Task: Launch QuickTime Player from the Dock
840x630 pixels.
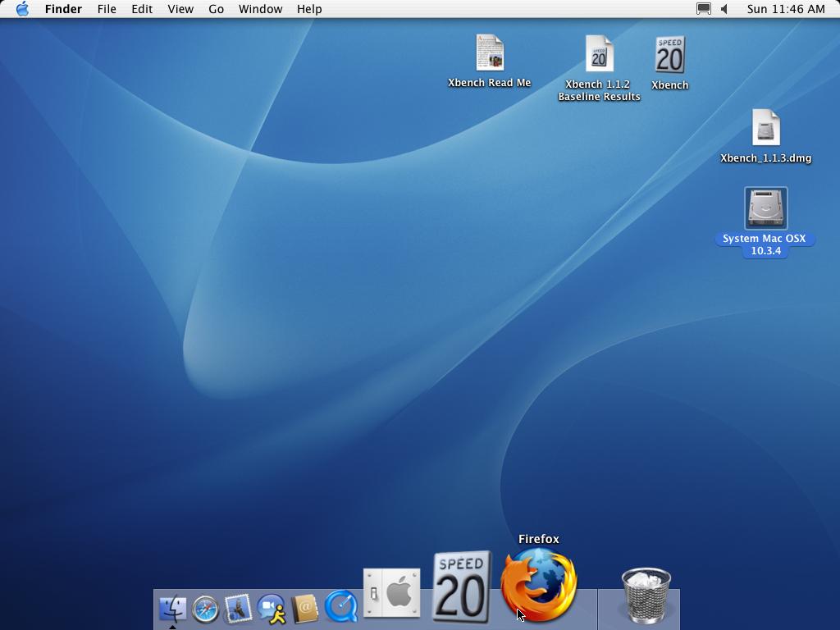Action: 340,606
